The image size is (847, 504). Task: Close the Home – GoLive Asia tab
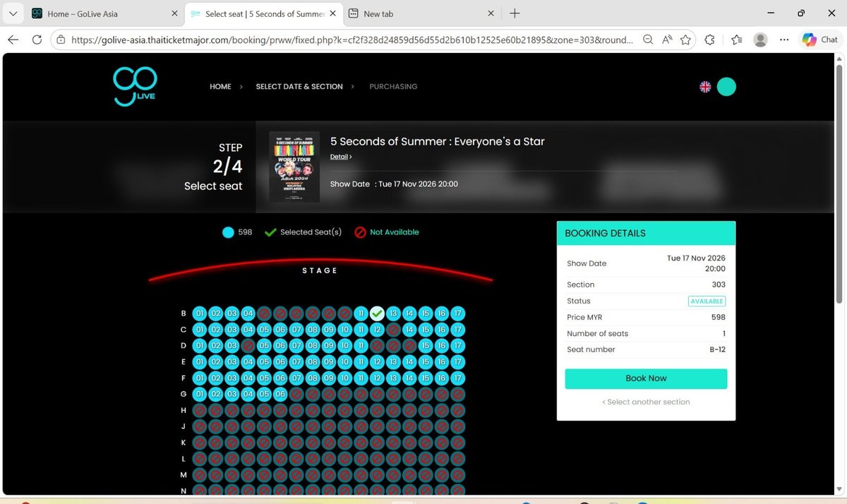tap(174, 13)
